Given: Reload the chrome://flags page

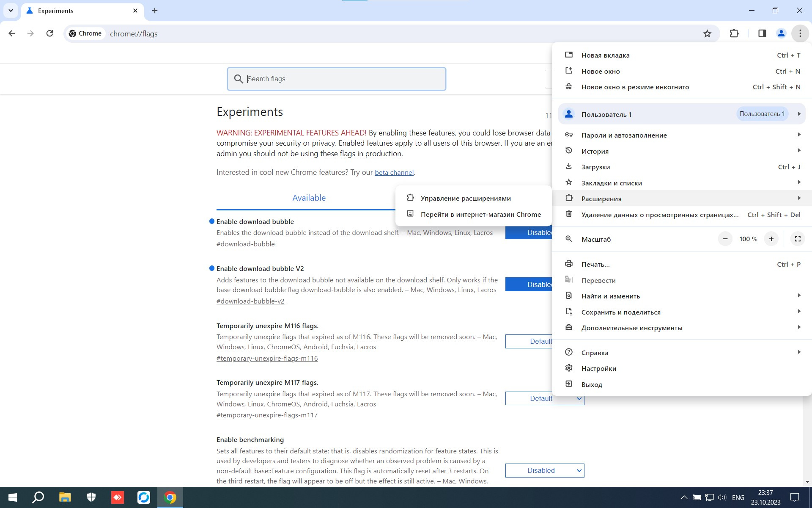Looking at the screenshot, I should tap(49, 33).
